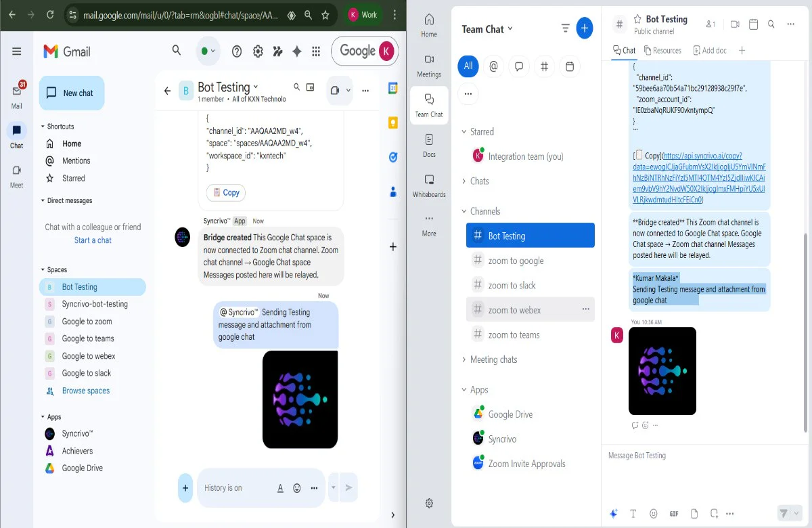Star the Bot Testing channel in Zoom

(637, 19)
